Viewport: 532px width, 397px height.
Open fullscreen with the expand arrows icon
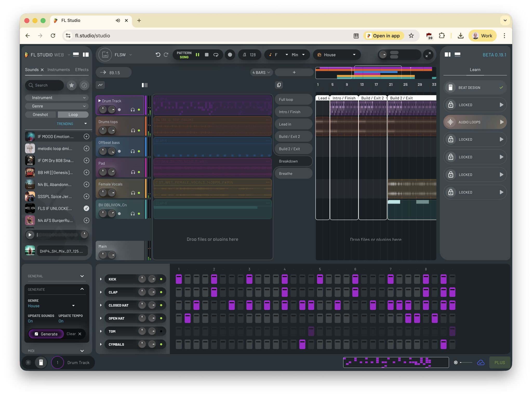(428, 54)
